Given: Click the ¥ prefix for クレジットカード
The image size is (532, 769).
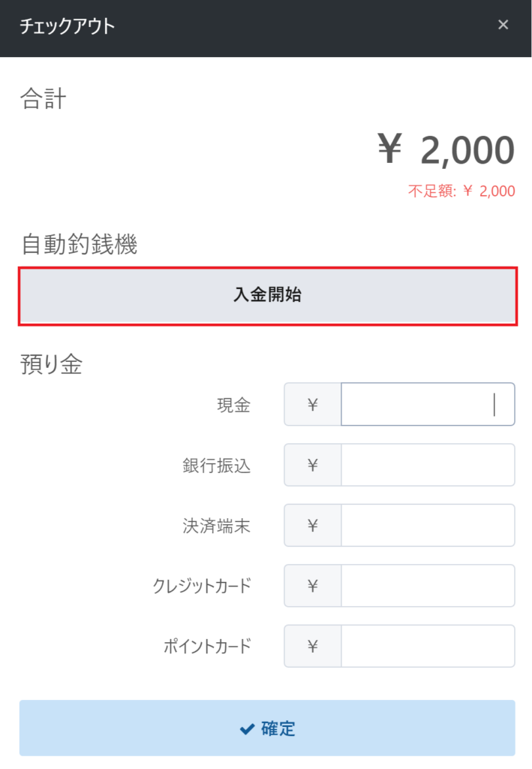Looking at the screenshot, I should click(313, 585).
